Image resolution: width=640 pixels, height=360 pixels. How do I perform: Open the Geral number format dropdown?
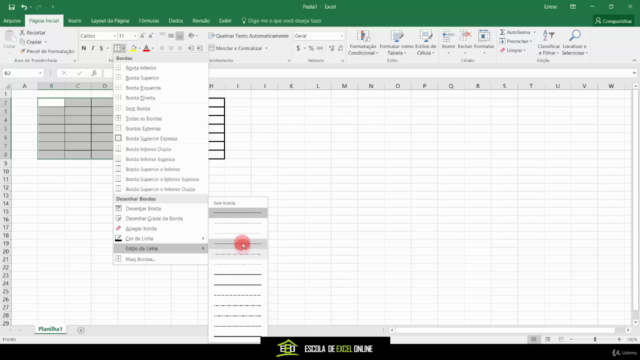[342, 36]
